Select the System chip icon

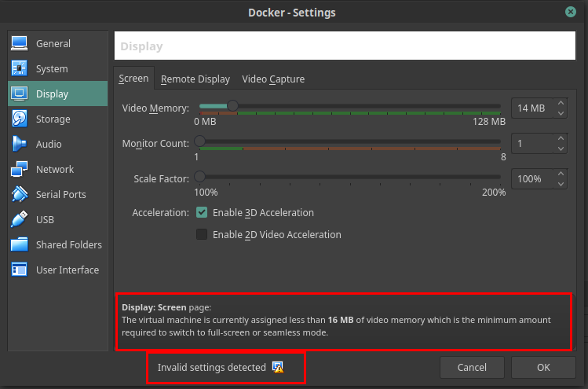click(x=19, y=68)
